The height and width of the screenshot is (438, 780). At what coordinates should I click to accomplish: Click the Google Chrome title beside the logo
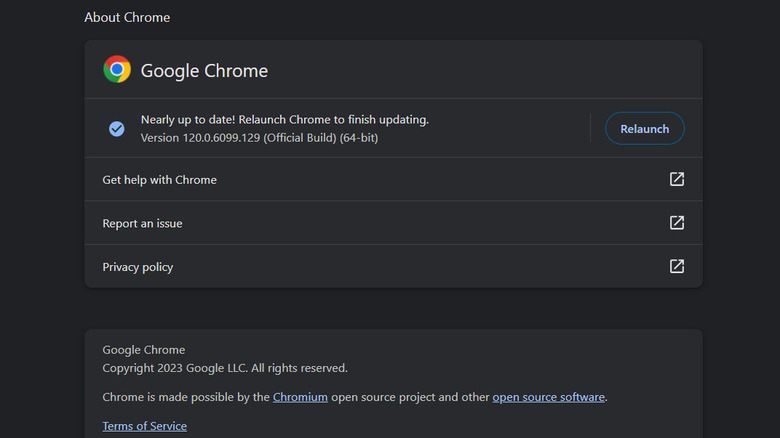204,71
